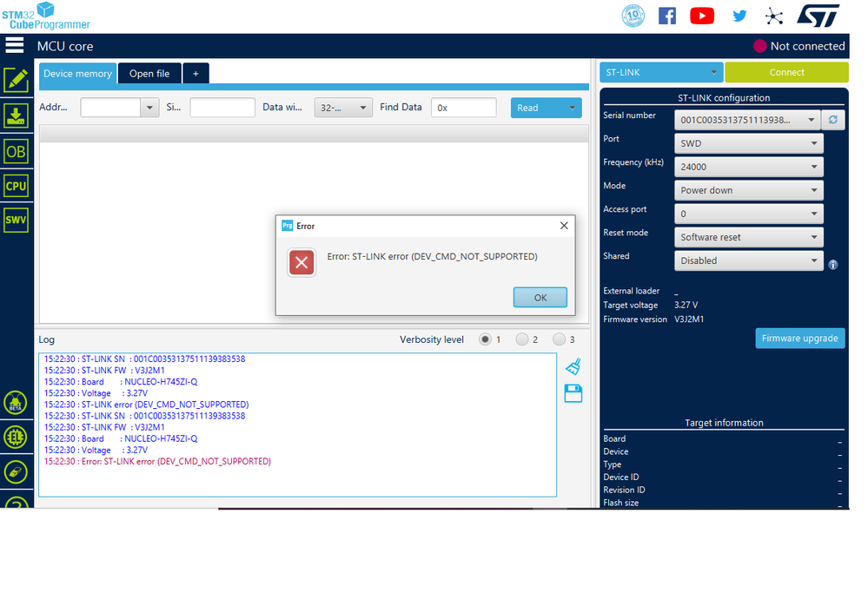Select verbosity level 2
Screen dimensions: 868x606
point(522,339)
